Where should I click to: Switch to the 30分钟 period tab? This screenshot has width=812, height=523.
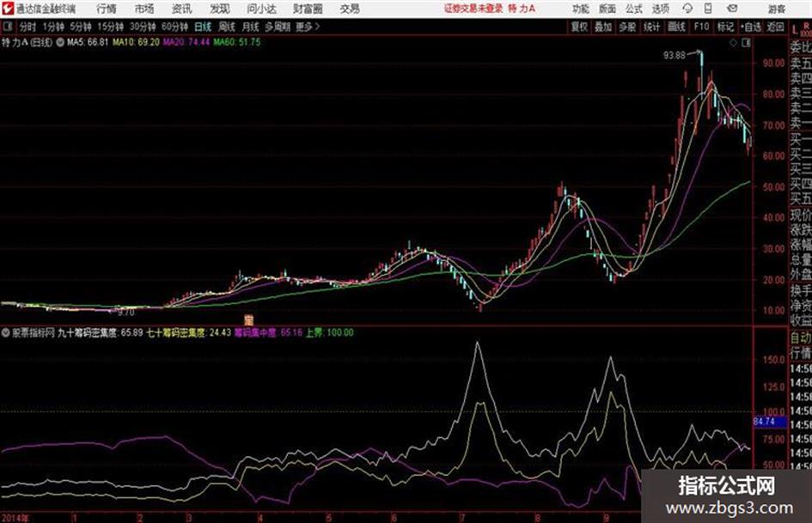click(x=143, y=27)
